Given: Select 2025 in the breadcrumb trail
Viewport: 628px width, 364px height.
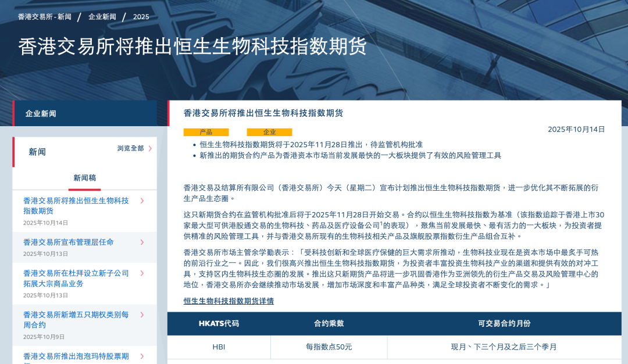Looking at the screenshot, I should [141, 17].
